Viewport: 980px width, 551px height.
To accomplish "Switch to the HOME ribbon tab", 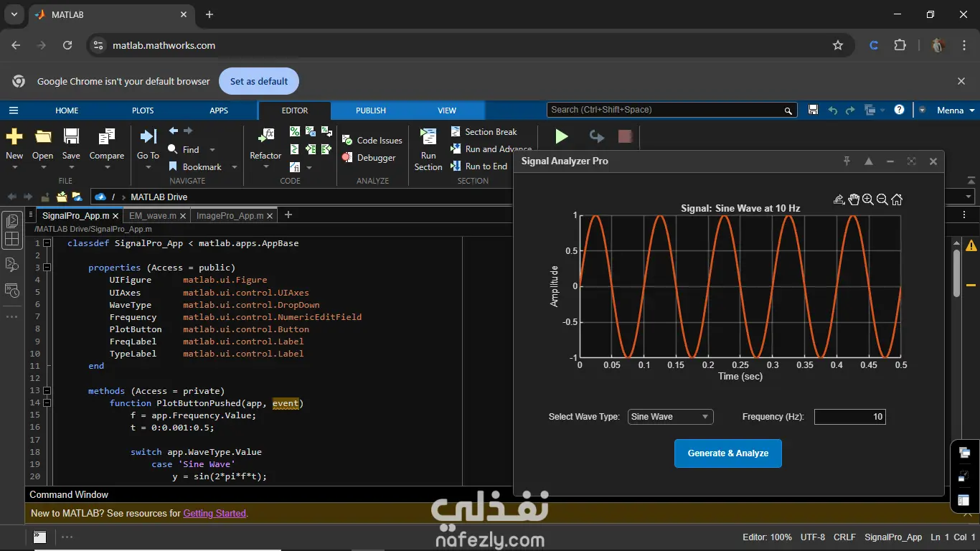I will [x=67, y=110].
